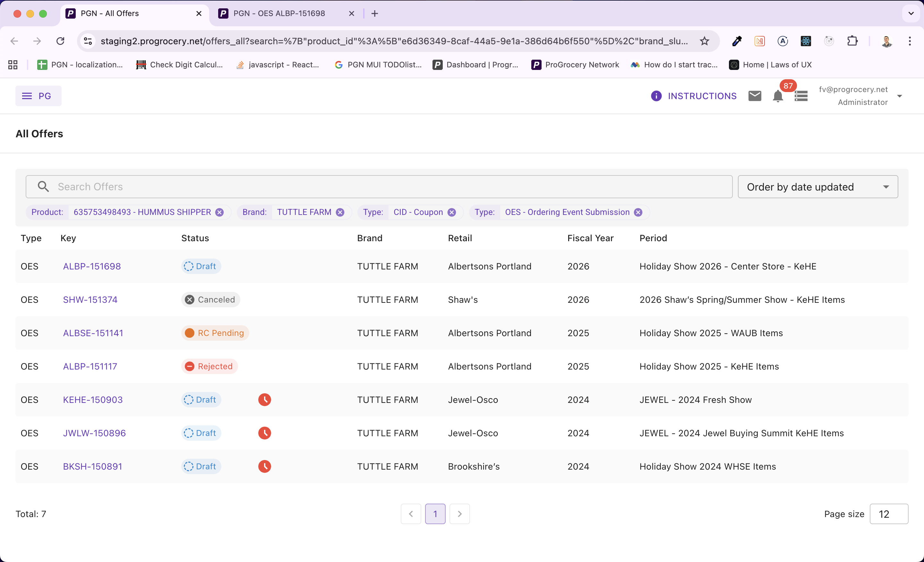Remove the CID - Coupon type filter
Screen dimensions: 924x562
coord(452,212)
